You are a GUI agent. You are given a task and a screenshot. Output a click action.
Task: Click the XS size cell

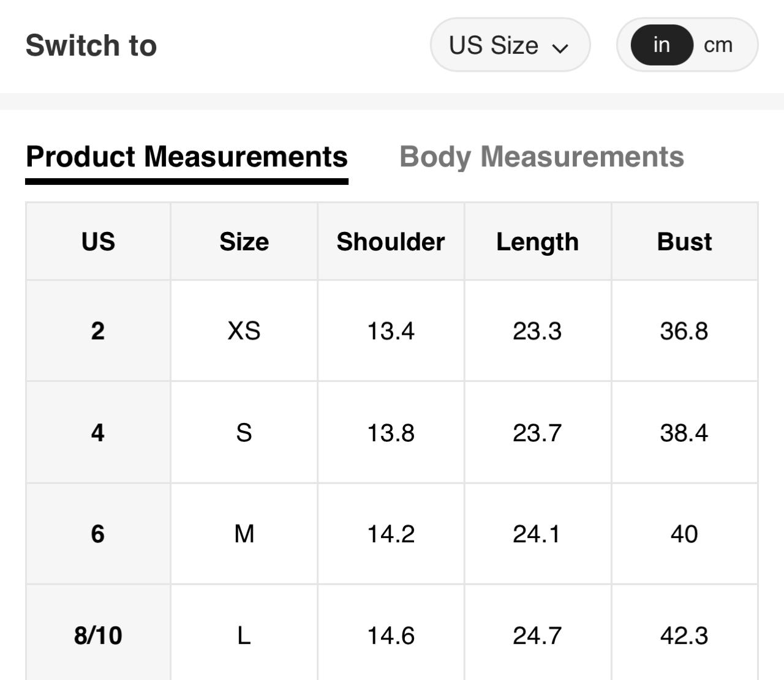point(244,331)
